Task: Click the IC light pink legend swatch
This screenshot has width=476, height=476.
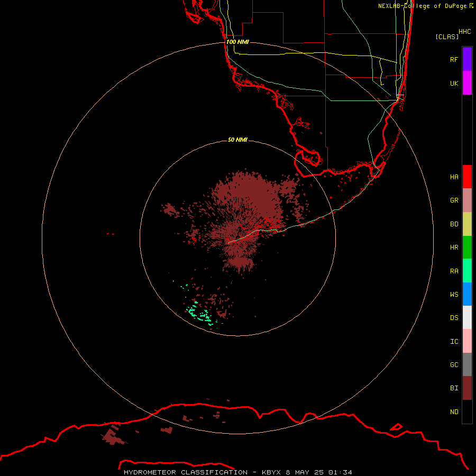Action: pyautogui.click(x=467, y=341)
